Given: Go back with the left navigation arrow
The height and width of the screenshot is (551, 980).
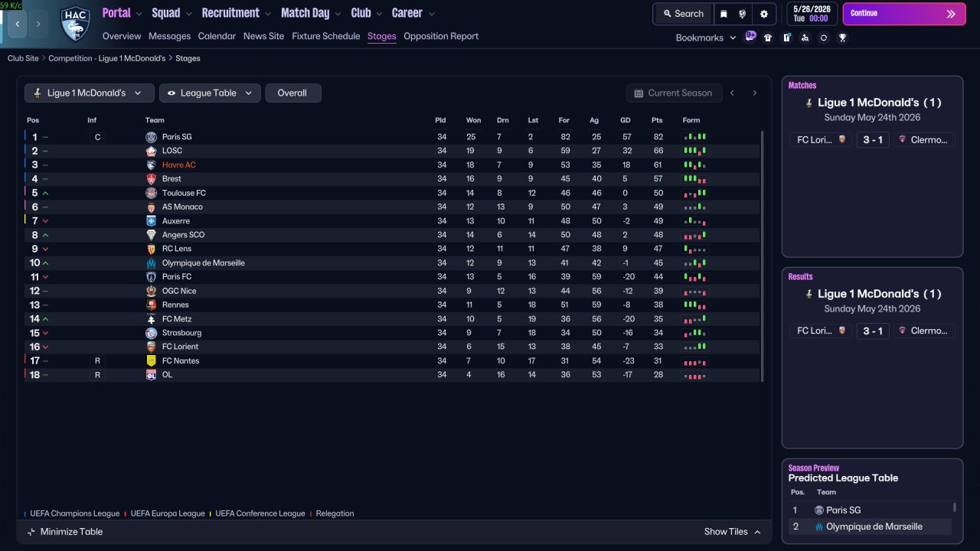Looking at the screenshot, I should (x=18, y=24).
